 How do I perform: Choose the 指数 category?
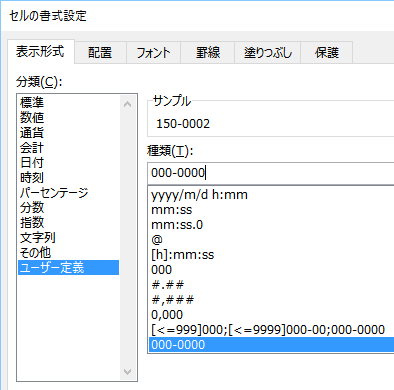[68, 222]
